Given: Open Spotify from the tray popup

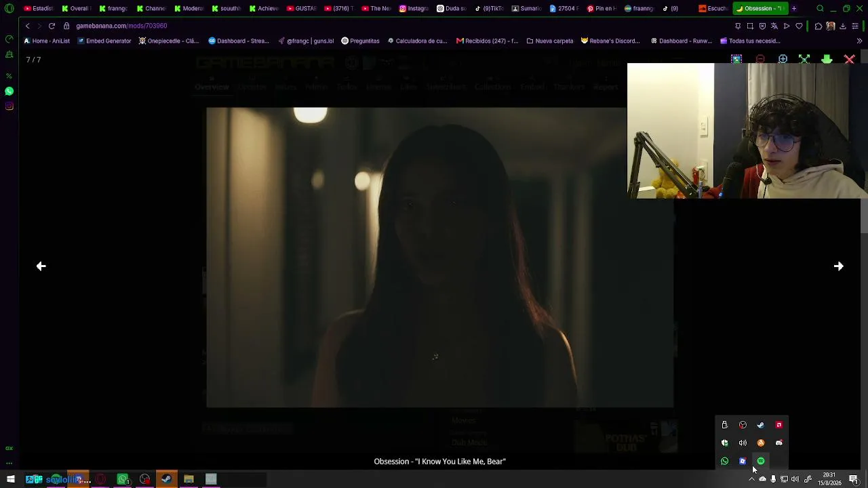Looking at the screenshot, I should [x=761, y=461].
